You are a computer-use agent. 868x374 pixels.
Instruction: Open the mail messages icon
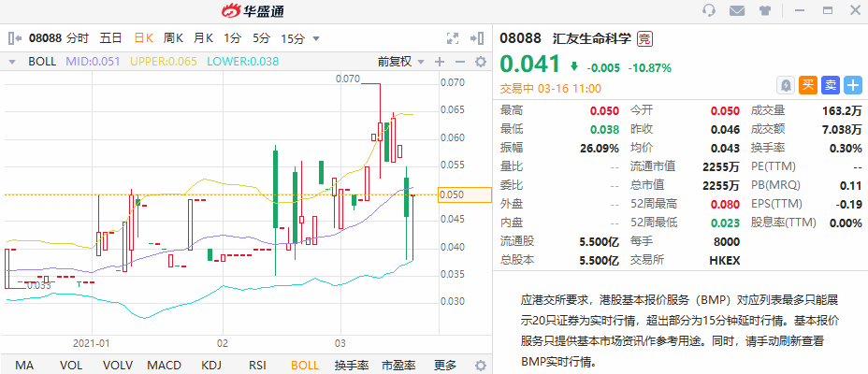pyautogui.click(x=736, y=10)
